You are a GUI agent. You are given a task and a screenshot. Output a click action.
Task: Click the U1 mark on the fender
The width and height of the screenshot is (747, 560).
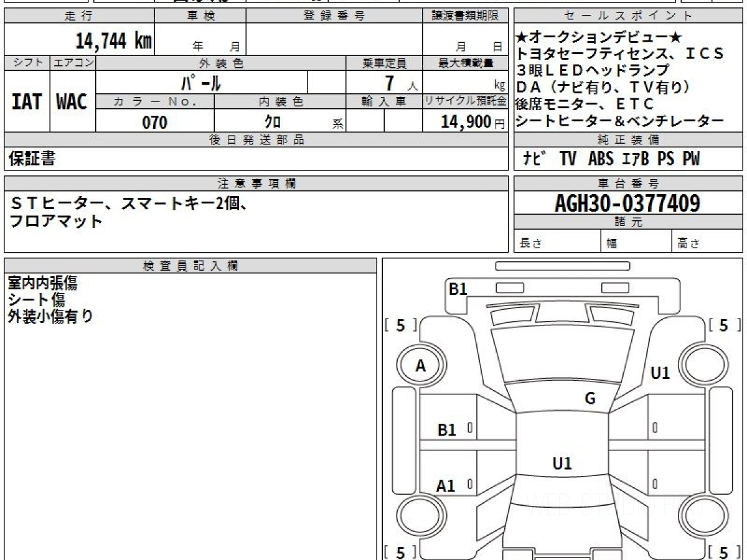point(660,373)
